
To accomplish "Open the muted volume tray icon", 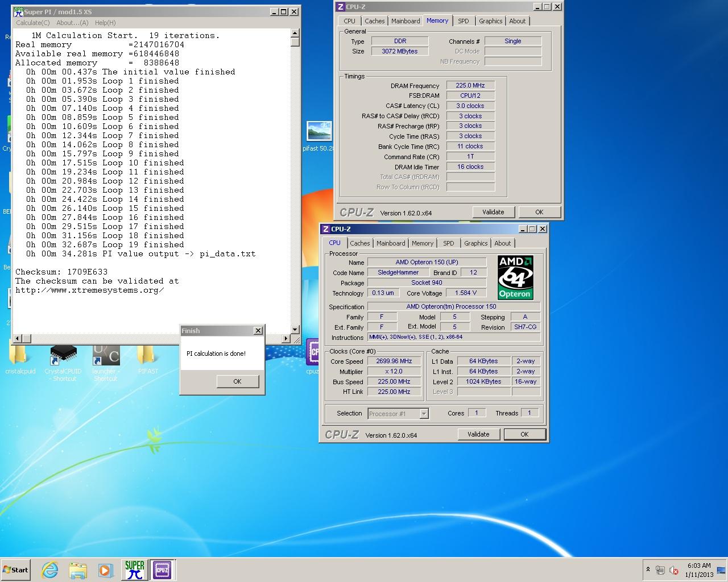I will 674,570.
